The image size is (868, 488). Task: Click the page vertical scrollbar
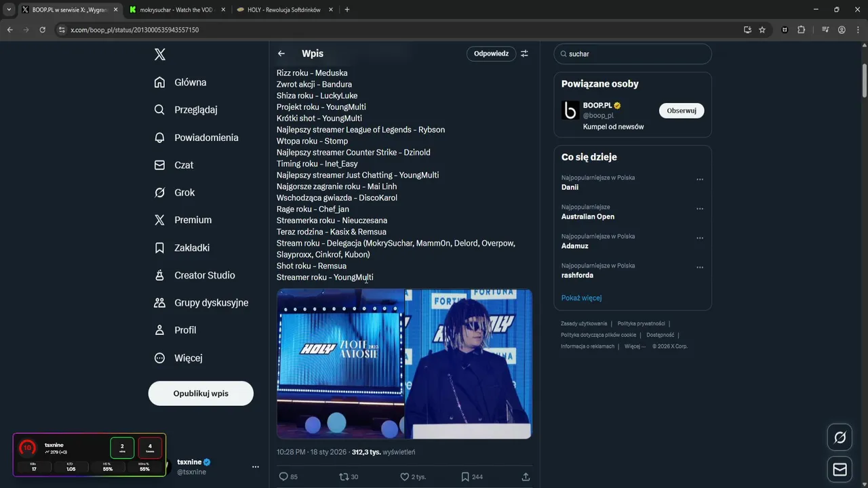[x=865, y=81]
